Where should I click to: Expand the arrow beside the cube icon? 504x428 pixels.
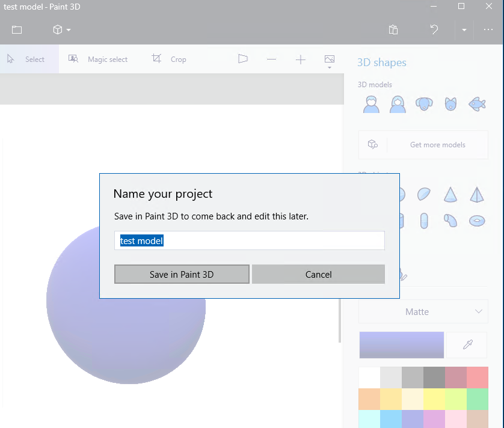(69, 30)
